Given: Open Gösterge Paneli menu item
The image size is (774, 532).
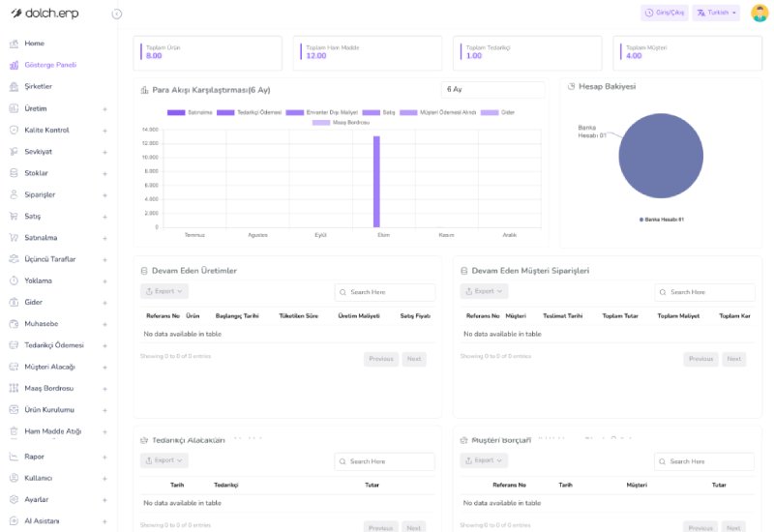Looking at the screenshot, I should [x=50, y=65].
